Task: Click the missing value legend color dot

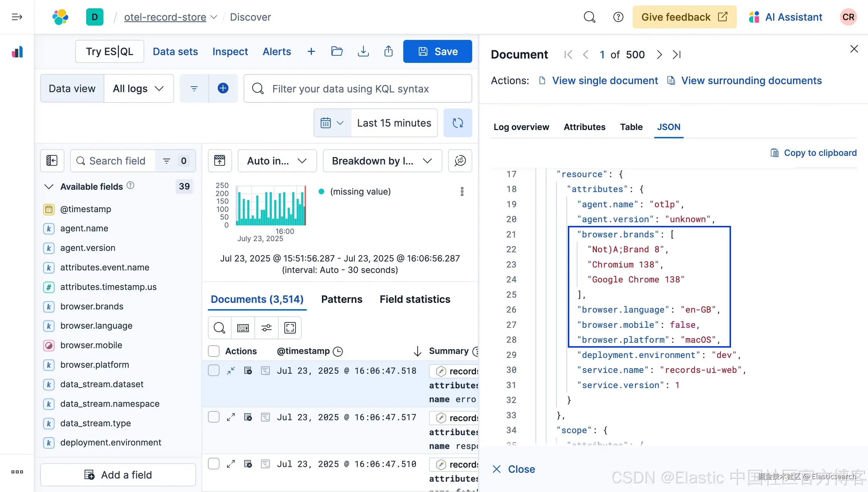Action: 322,191
